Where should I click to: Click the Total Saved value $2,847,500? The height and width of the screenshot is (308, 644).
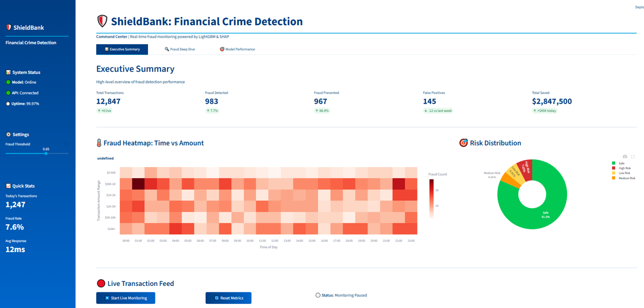552,101
